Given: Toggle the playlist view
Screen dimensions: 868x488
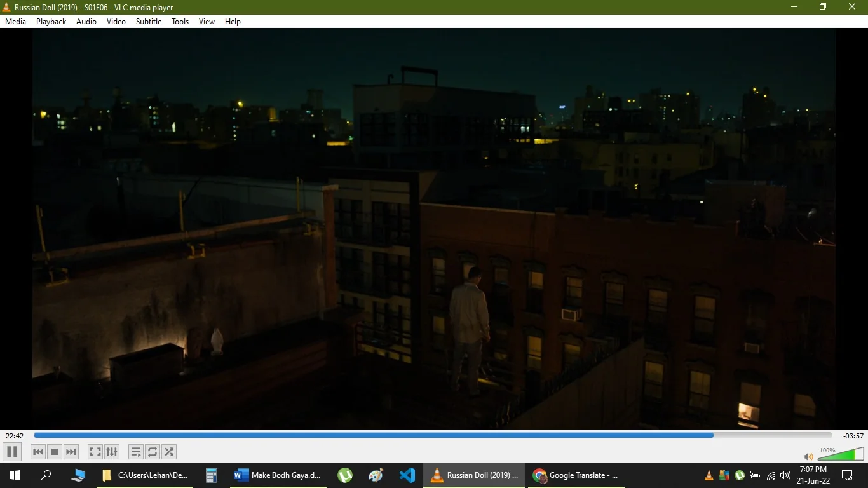Looking at the screenshot, I should point(136,452).
